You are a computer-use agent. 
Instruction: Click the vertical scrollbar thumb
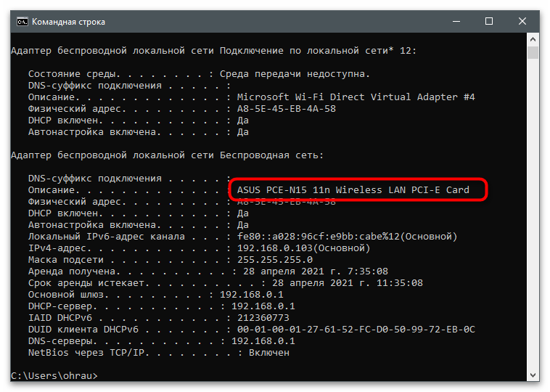533,52
